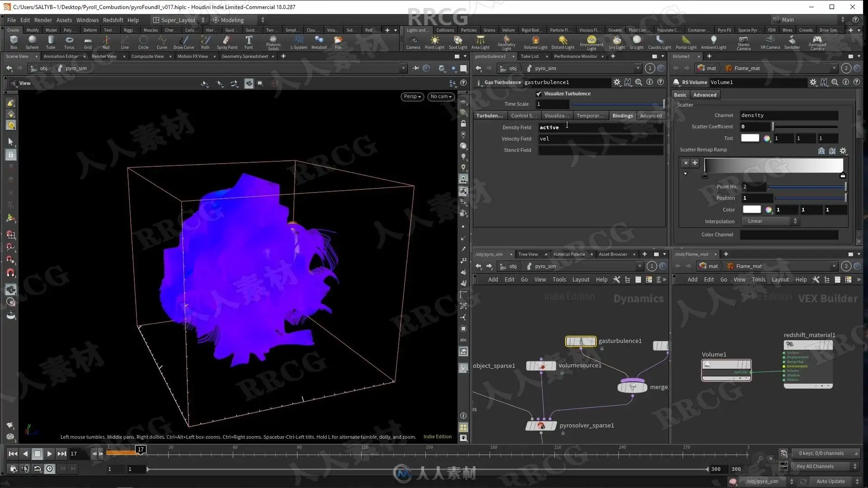Switch to the Bindings tab
This screenshot has height=488, width=868.
click(622, 116)
